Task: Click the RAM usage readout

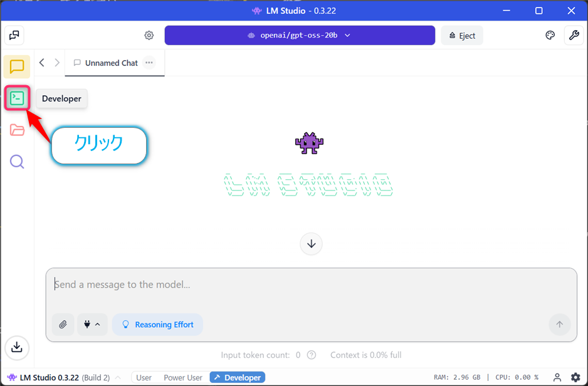Action: coord(457,377)
